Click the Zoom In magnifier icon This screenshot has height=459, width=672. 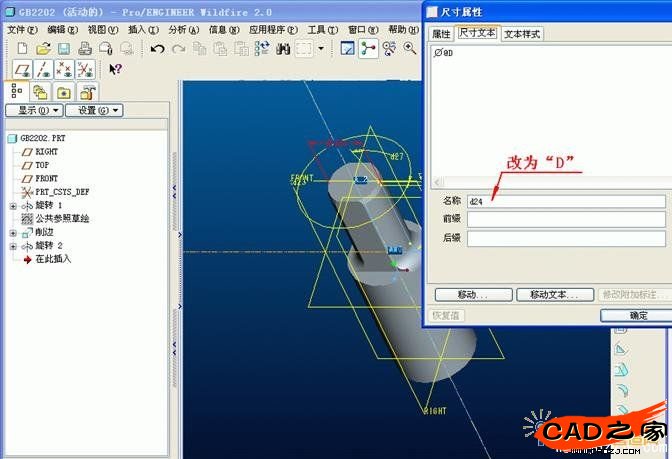pos(409,48)
